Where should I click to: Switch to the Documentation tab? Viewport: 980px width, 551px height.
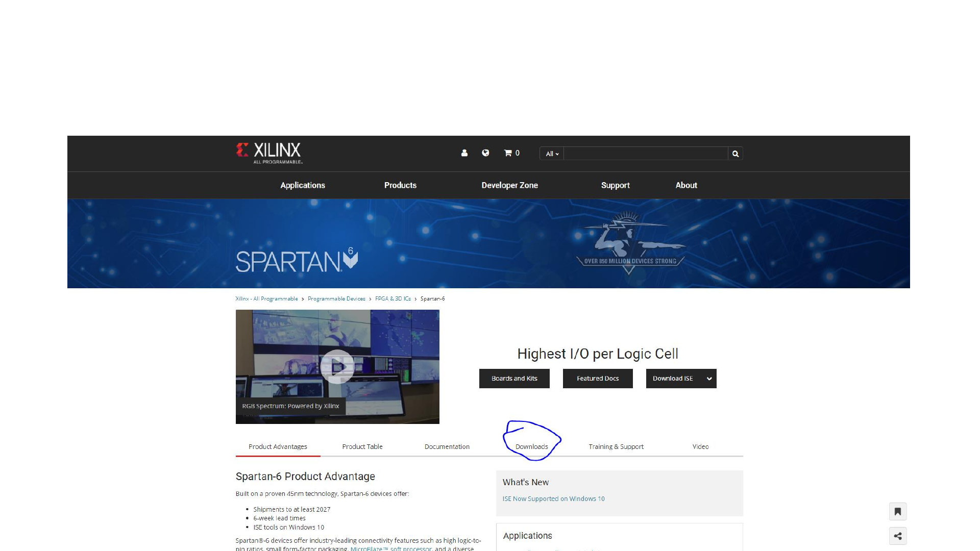[x=447, y=446]
